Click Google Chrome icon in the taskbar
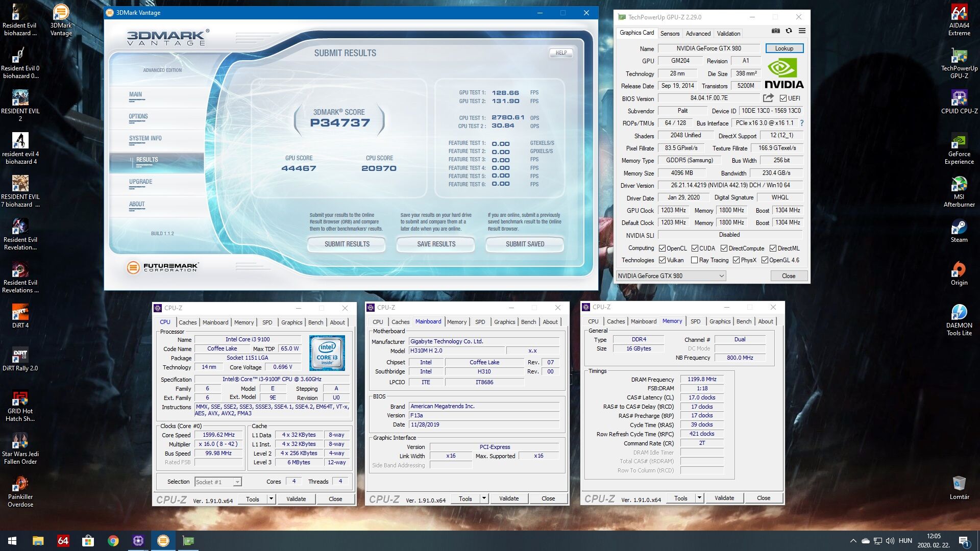The image size is (980, 551). click(113, 541)
